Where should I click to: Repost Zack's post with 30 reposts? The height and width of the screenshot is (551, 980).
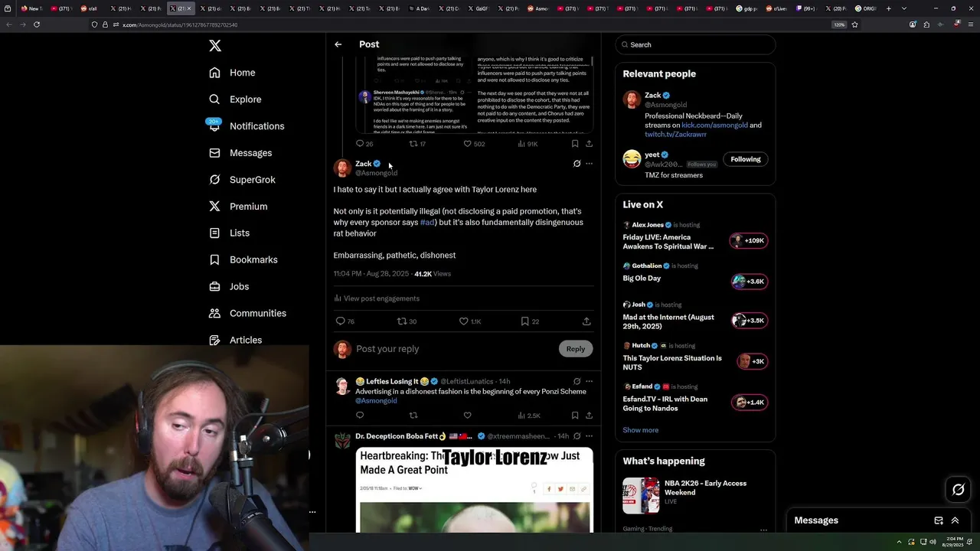click(401, 321)
